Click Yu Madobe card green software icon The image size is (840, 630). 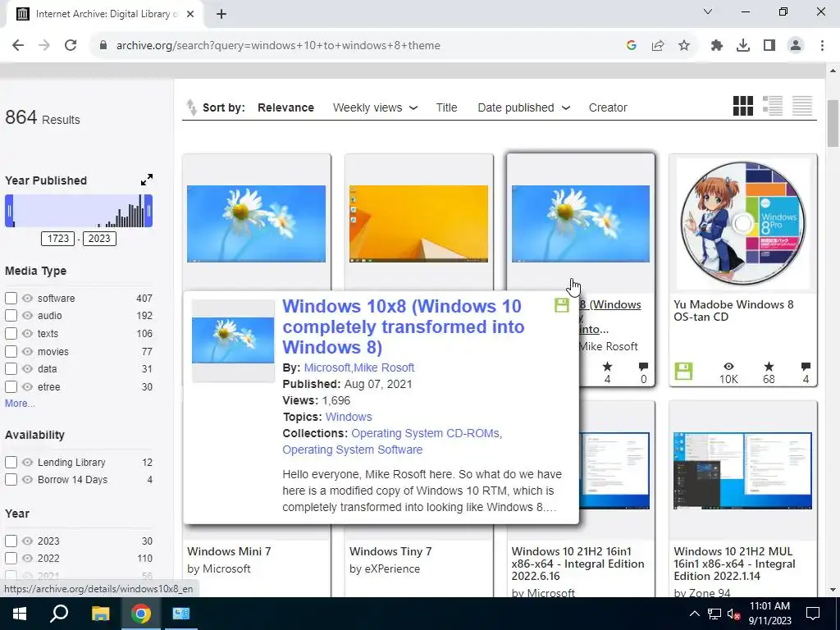683,372
